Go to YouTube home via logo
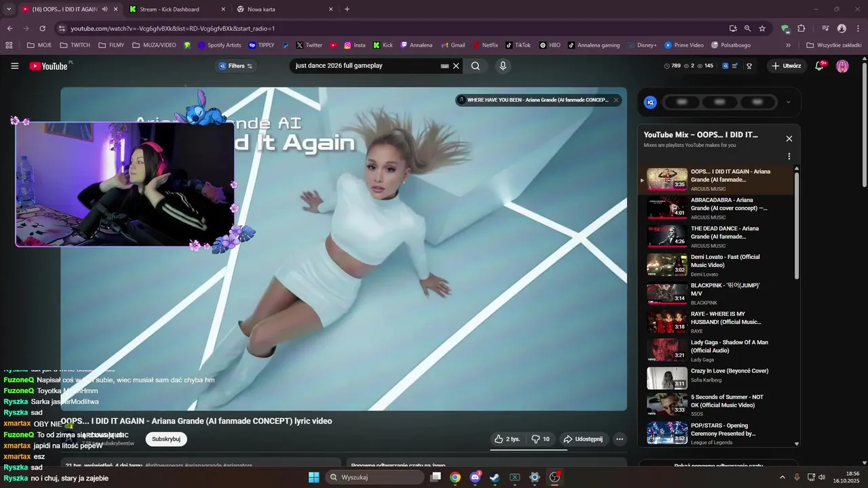This screenshot has width=868, height=488. tap(48, 66)
